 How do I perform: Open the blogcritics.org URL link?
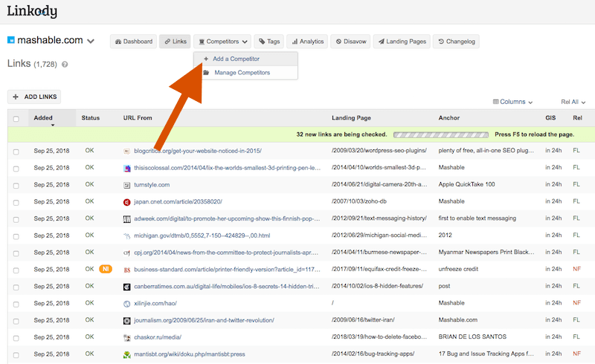[198, 151]
